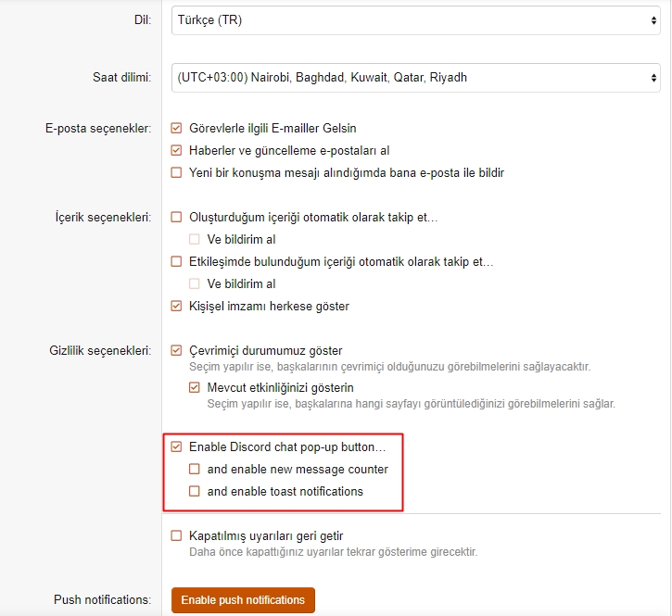
Task: Disable Mevcut etkinliğinizi gösterin option
Action: tap(195, 387)
